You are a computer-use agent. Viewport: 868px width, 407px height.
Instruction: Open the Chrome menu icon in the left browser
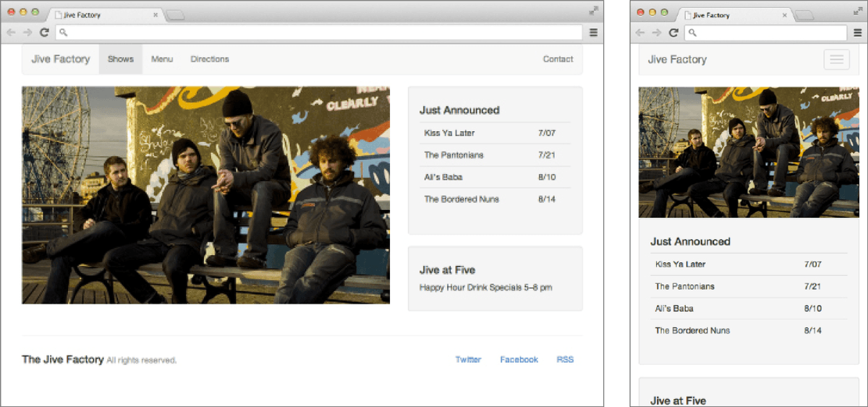pos(593,32)
